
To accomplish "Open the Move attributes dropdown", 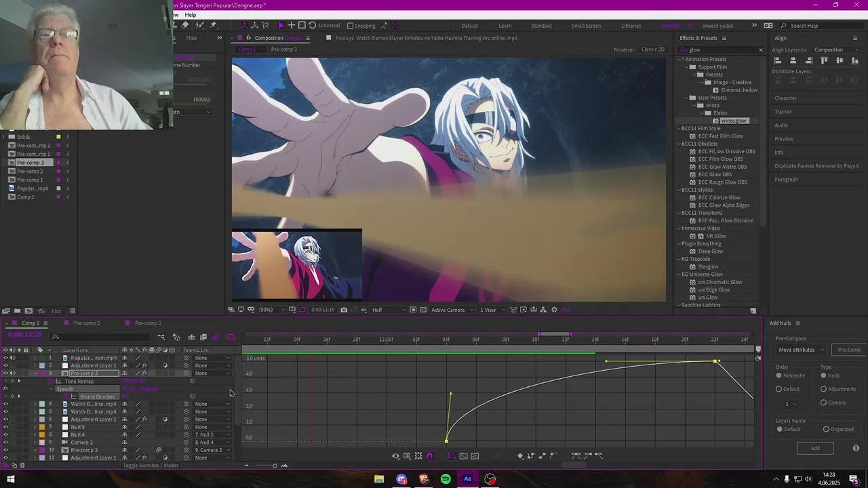I will point(801,350).
